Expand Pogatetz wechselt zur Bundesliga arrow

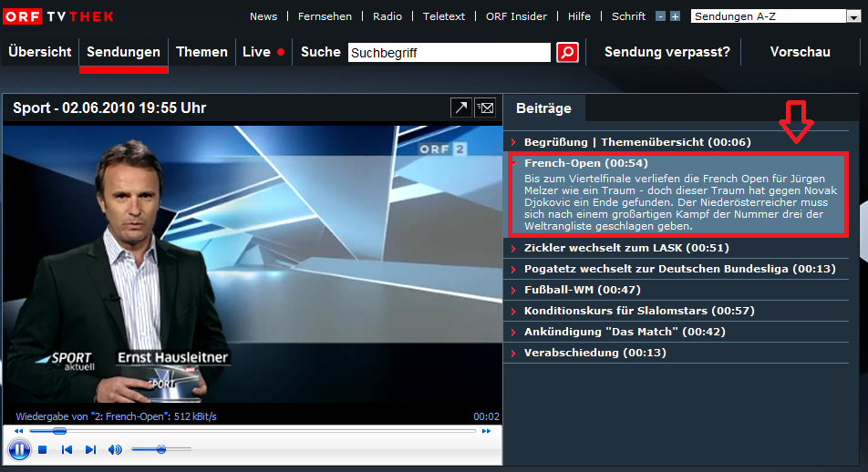pyautogui.click(x=513, y=270)
